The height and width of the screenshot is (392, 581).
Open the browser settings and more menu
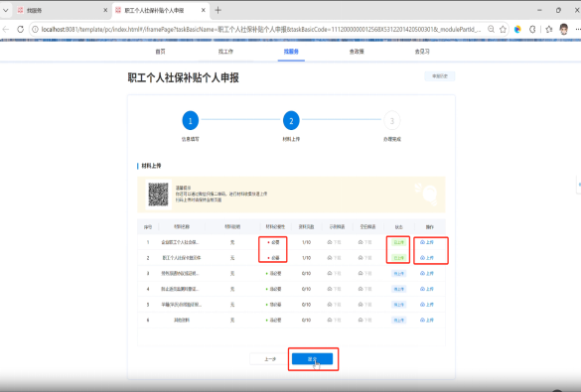578,29
